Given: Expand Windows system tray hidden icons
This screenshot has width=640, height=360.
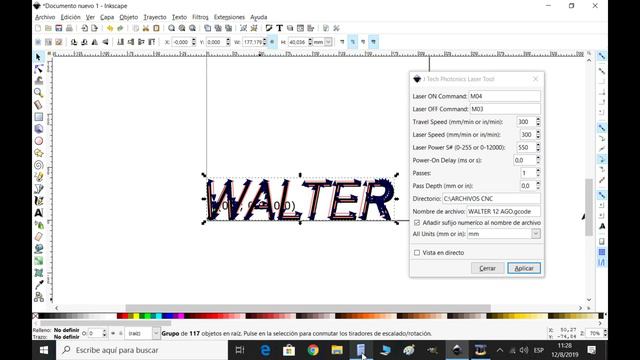Looking at the screenshot, I should (500, 350).
